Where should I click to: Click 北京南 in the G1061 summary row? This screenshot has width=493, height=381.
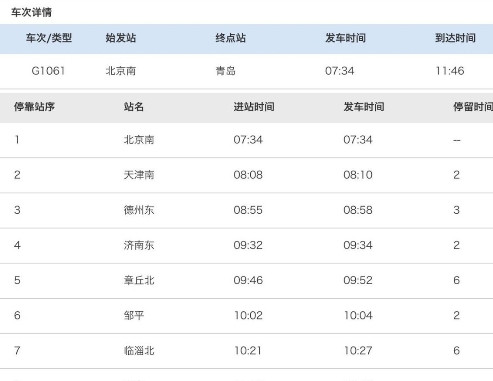point(121,71)
